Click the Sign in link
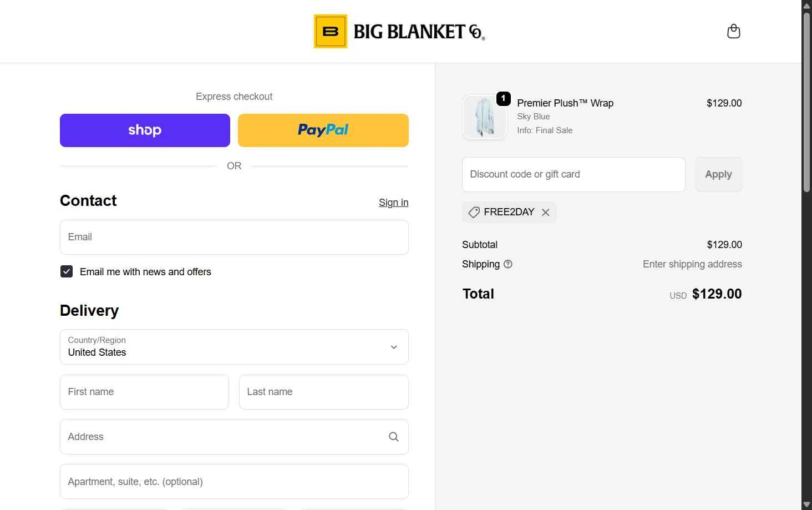Viewport: 812px width, 510px height. (393, 203)
